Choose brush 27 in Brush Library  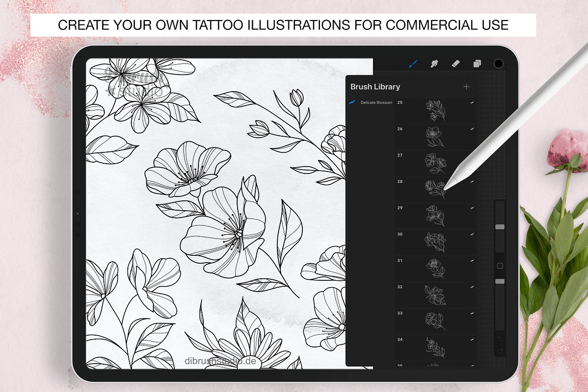[x=436, y=163]
